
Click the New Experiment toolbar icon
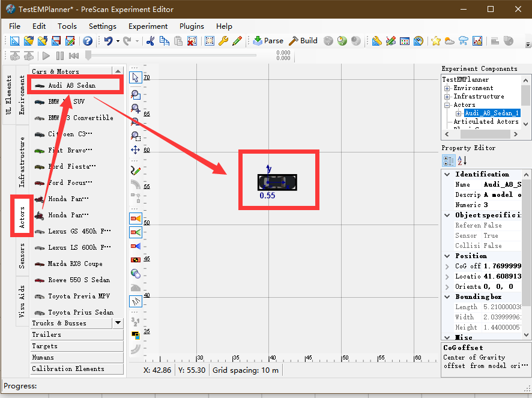tap(14, 41)
